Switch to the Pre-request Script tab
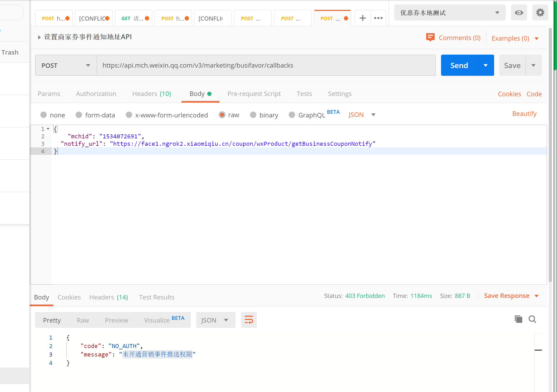This screenshot has width=557, height=392. pos(254,94)
